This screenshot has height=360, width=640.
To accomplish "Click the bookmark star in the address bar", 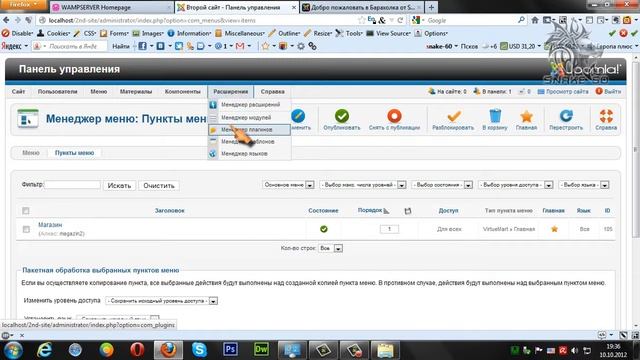I will click(361, 20).
